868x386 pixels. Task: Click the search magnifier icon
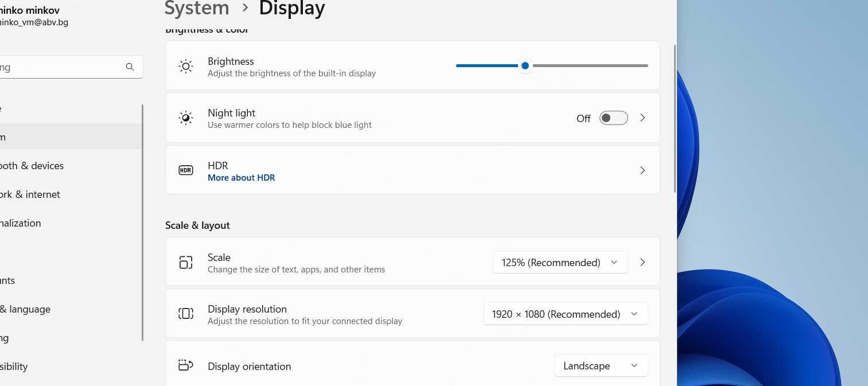click(130, 67)
